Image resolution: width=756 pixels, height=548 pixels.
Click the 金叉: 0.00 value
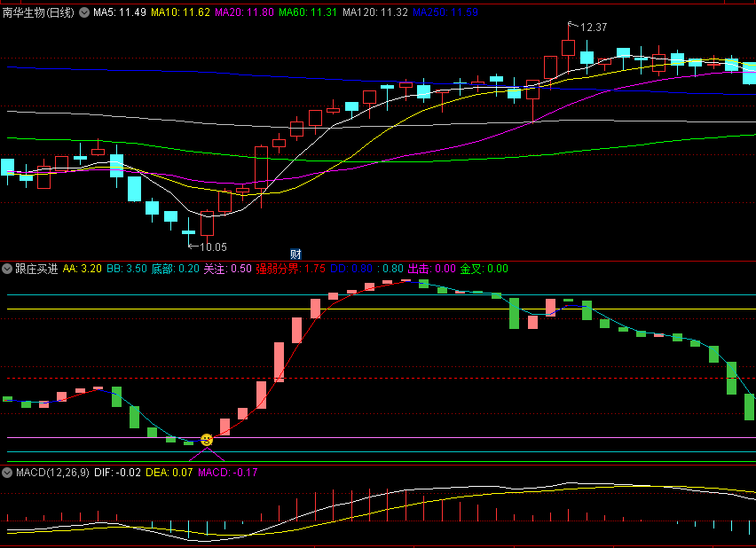coord(484,269)
